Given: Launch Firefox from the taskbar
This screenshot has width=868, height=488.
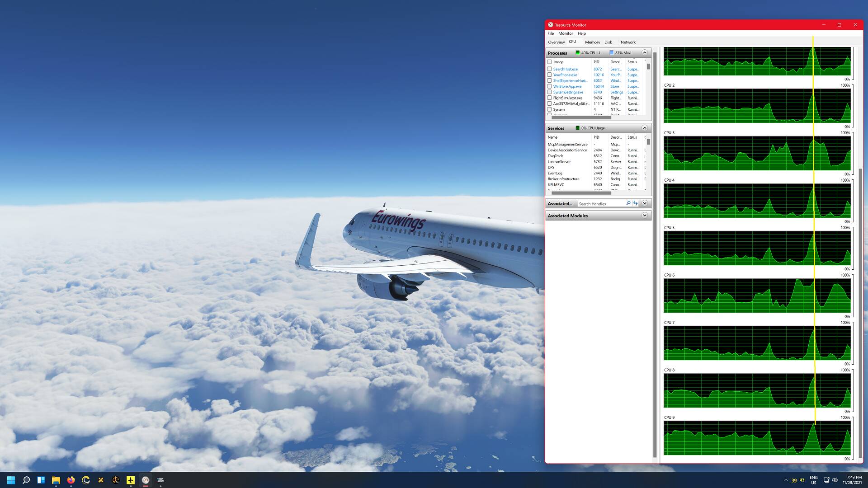Looking at the screenshot, I should [x=71, y=480].
